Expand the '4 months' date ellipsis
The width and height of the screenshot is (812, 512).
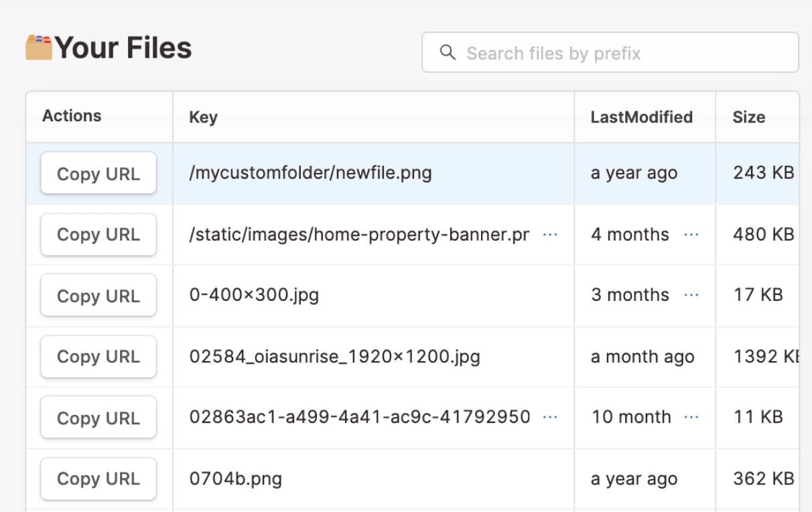tap(691, 235)
